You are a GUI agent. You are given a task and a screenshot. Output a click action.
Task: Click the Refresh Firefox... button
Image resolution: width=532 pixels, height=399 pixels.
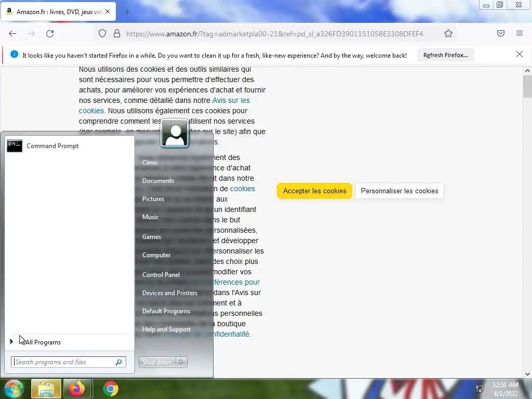(445, 55)
